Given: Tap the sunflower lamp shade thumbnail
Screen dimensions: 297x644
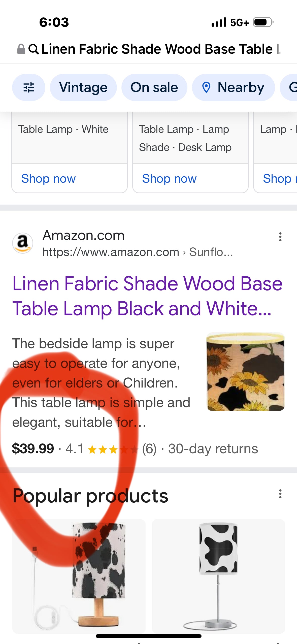Looking at the screenshot, I should [x=246, y=372].
